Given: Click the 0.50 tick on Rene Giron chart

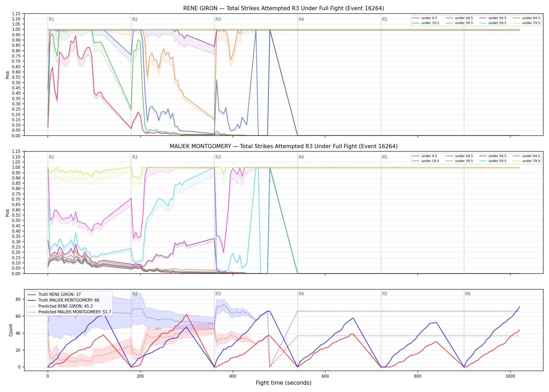Looking at the screenshot, I should pos(16,83).
